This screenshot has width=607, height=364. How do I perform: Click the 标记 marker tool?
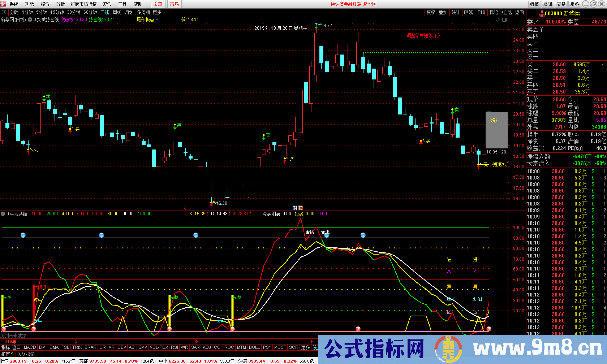(x=494, y=12)
